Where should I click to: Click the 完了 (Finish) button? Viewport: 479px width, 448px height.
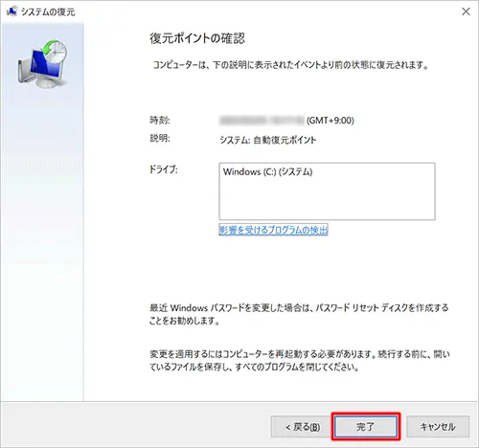366,427
